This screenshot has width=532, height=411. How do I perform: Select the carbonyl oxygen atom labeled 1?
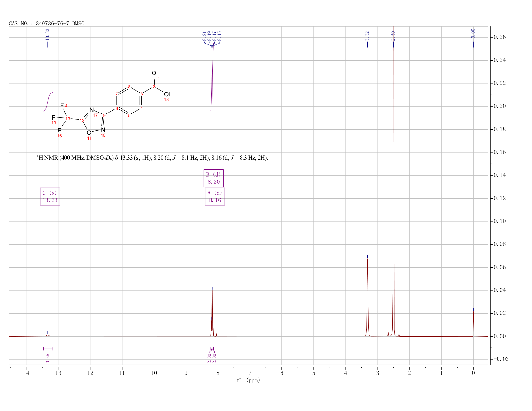click(x=154, y=73)
